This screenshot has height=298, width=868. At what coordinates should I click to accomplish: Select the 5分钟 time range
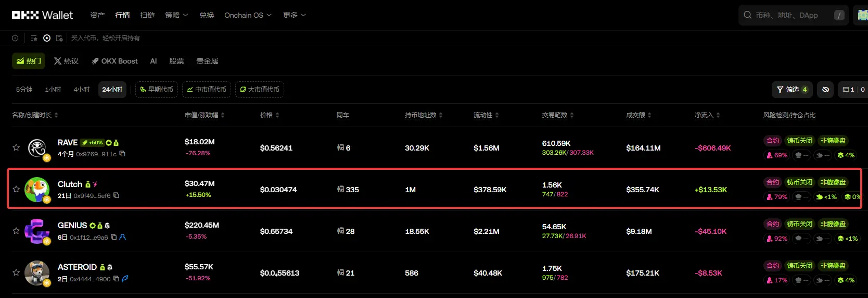24,90
